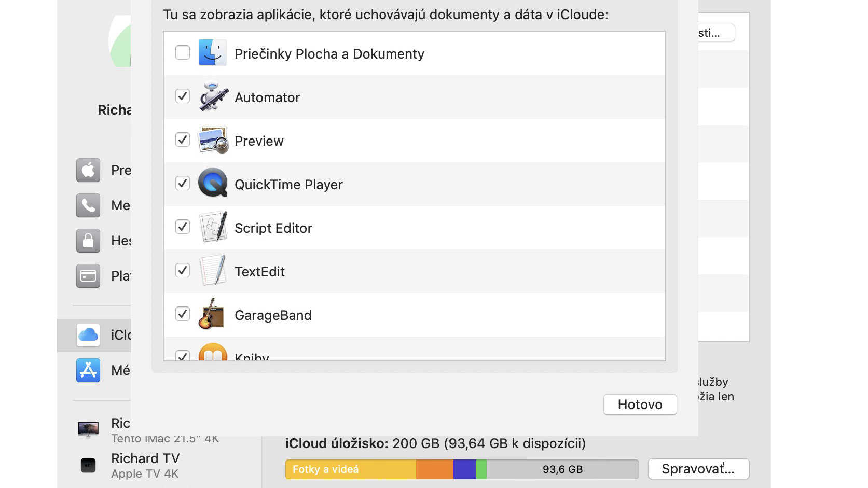Screen dimensions: 868x488
Task: Uncheck the Automator checkbox
Action: coord(183,96)
